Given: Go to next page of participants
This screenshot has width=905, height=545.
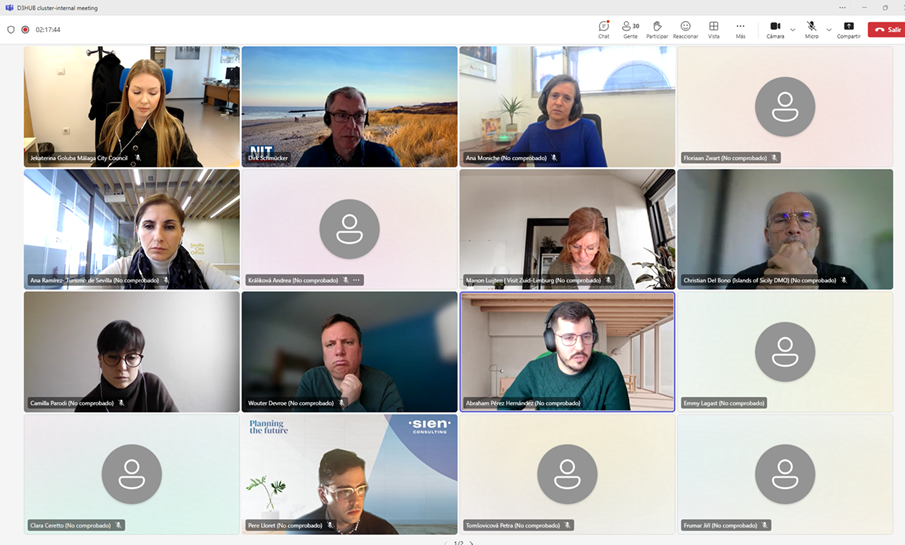Looking at the screenshot, I should coord(472,543).
